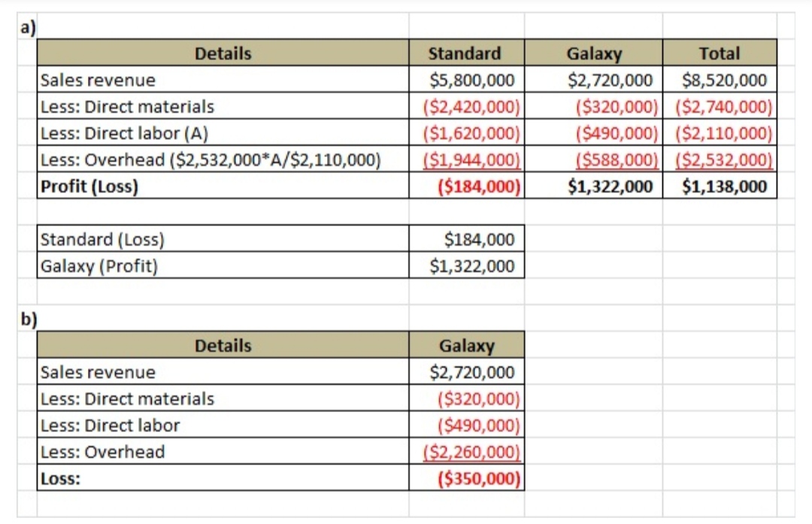Image resolution: width=812 pixels, height=524 pixels.
Task: Click the ($588,000) Galaxy overhead cell
Action: click(616, 159)
